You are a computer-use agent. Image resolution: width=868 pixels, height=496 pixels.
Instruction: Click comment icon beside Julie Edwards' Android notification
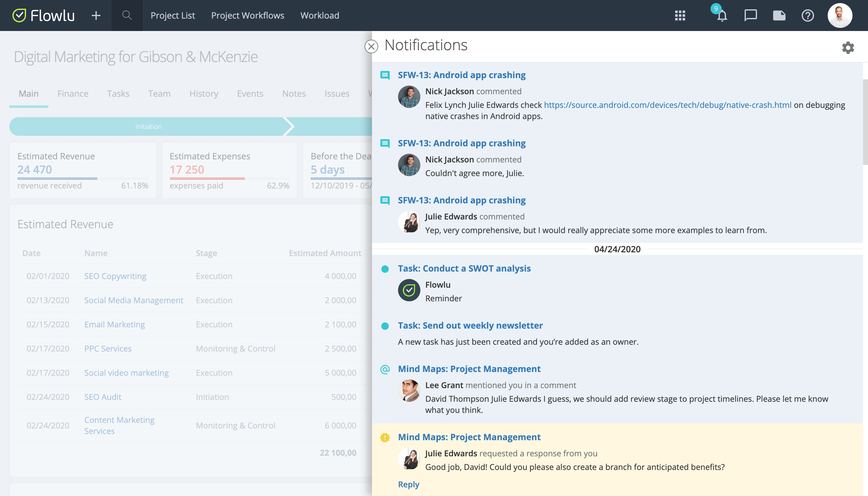(385, 200)
